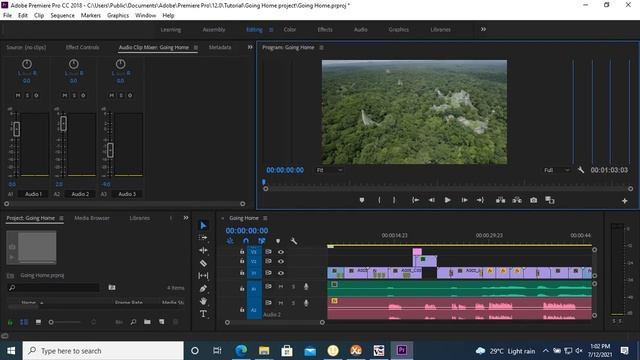
Task: Open the Project panel menu
Action: click(61, 218)
